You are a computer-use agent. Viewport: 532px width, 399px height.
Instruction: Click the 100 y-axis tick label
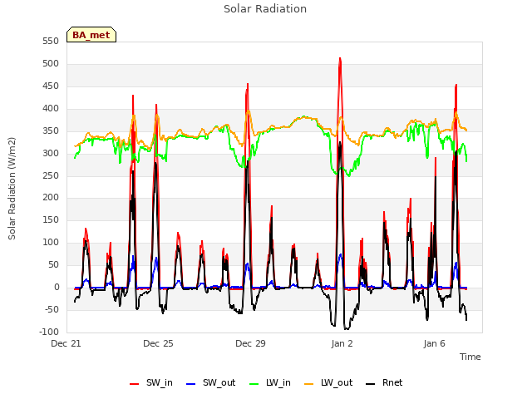(51, 242)
